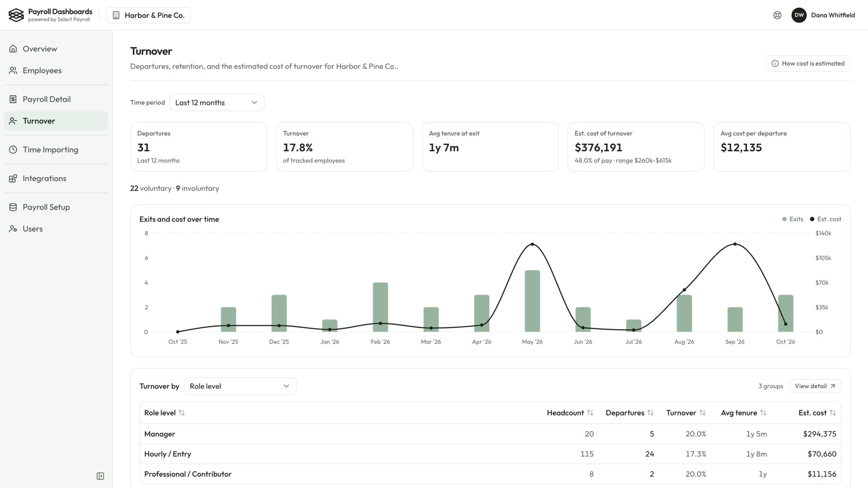Click the Payroll Dashboards logo icon
The width and height of the screenshot is (868, 488).
pyautogui.click(x=16, y=15)
